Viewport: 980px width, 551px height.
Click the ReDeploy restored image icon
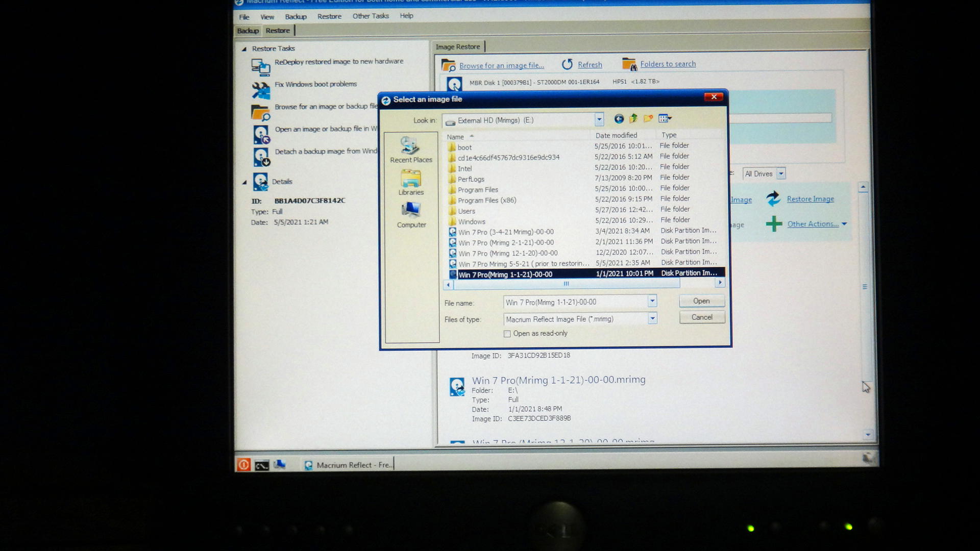tap(261, 67)
